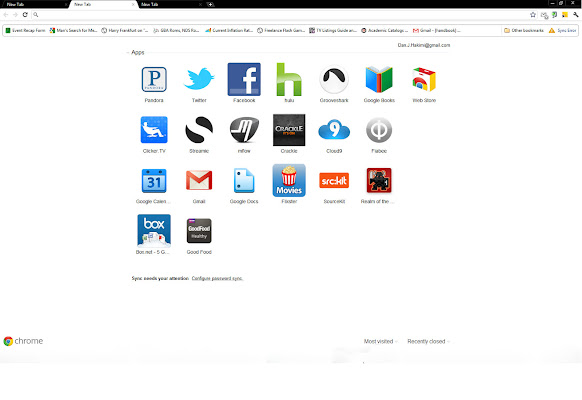Launch the Flixster Movies app
The image size is (582, 400).
(289, 181)
